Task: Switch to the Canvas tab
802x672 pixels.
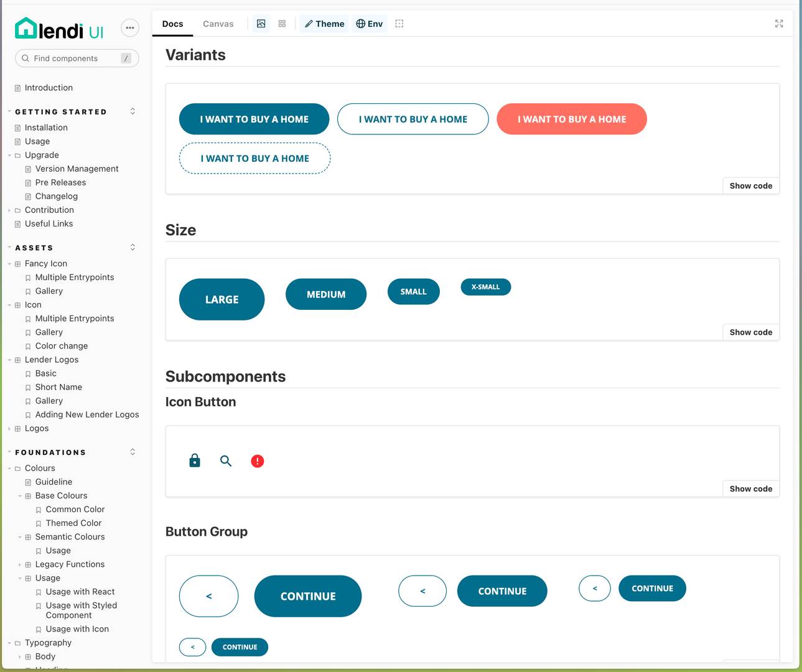Action: point(218,24)
